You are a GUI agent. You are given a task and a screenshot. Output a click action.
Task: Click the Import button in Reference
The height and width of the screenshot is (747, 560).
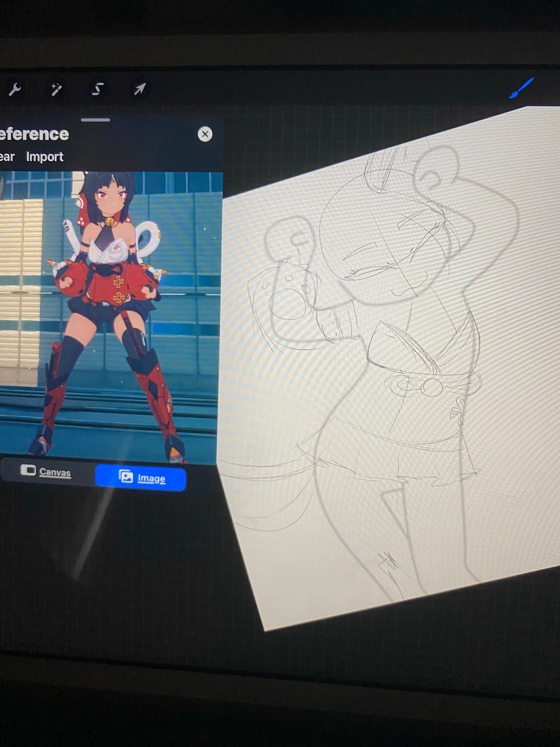click(x=45, y=157)
